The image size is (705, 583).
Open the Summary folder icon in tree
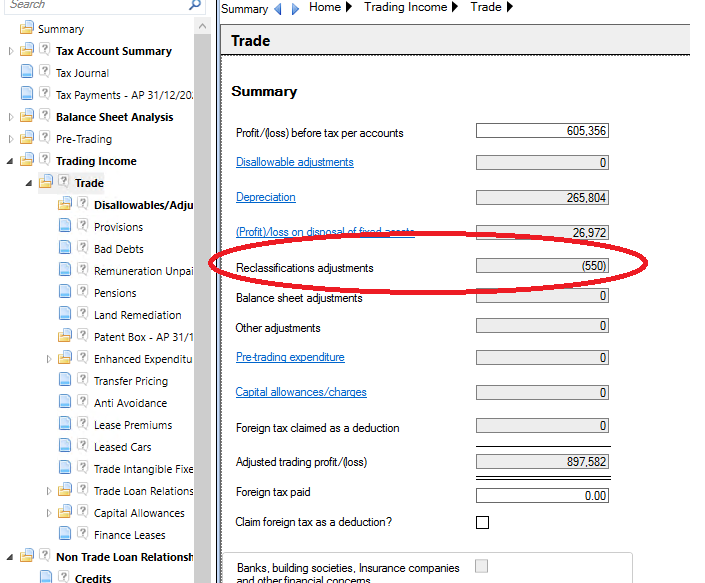pyautogui.click(x=27, y=27)
